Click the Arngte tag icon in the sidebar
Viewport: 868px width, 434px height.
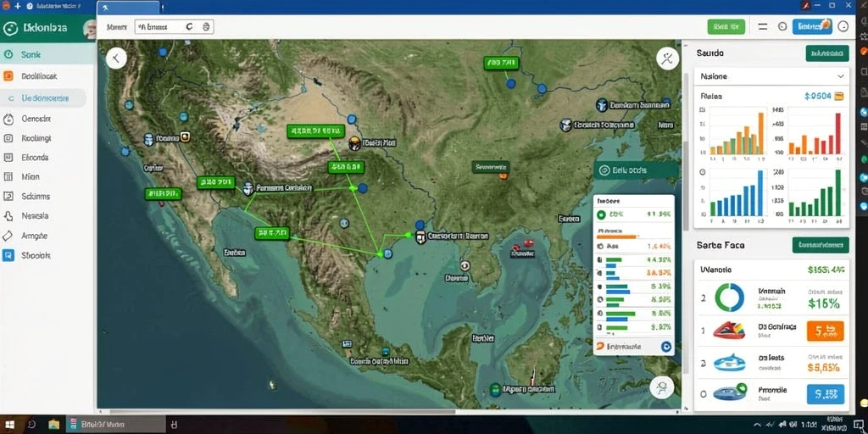pyautogui.click(x=8, y=236)
